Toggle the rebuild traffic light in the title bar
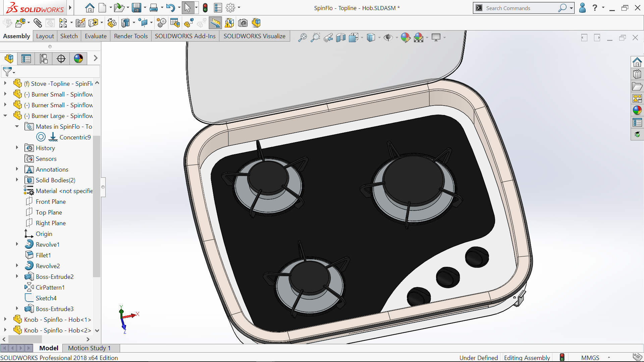 (x=205, y=8)
